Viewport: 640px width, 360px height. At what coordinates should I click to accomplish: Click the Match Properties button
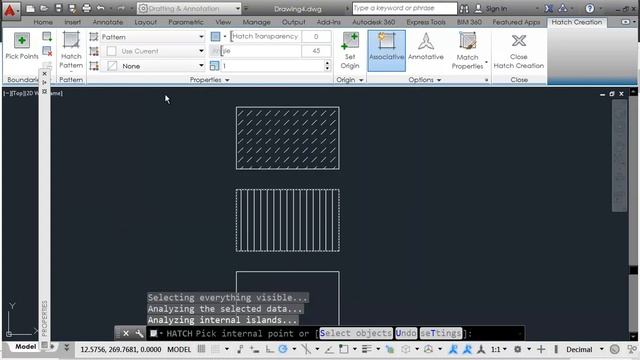point(467,51)
